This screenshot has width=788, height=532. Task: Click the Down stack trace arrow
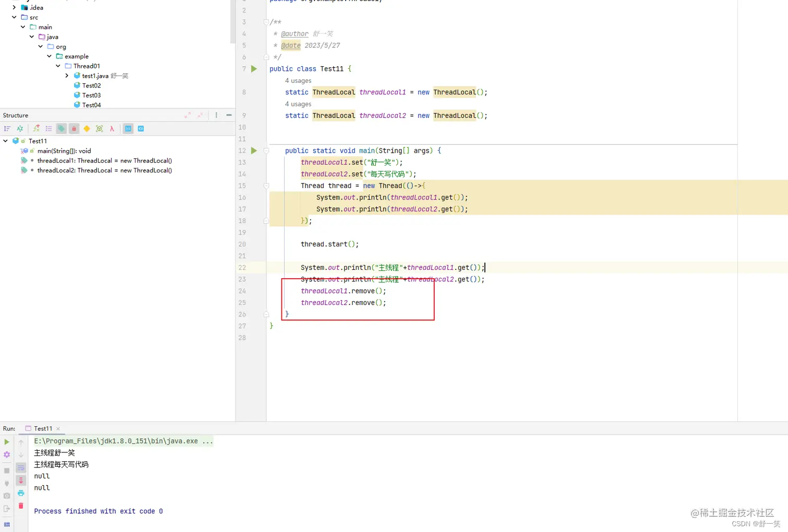point(21,455)
